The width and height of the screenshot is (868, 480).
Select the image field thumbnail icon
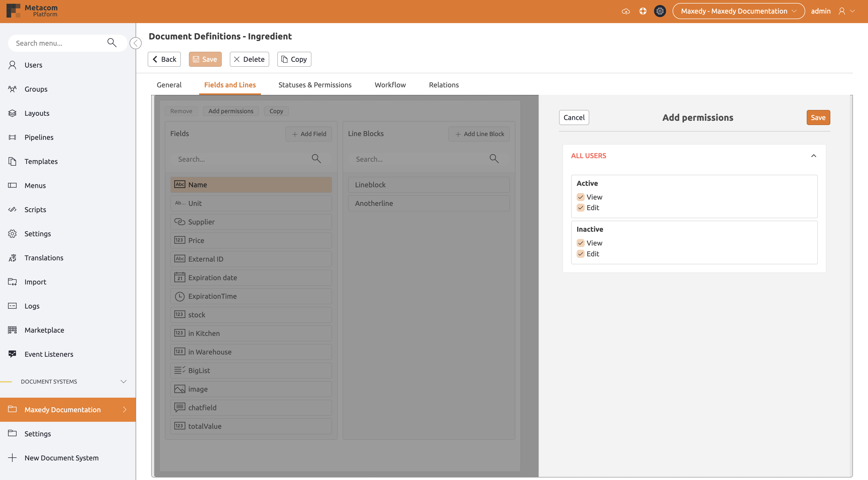pos(179,389)
